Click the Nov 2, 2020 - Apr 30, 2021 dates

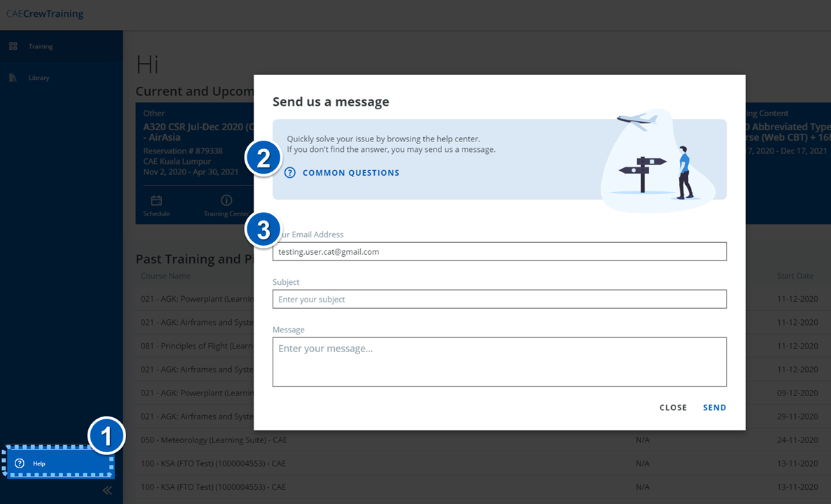click(191, 172)
